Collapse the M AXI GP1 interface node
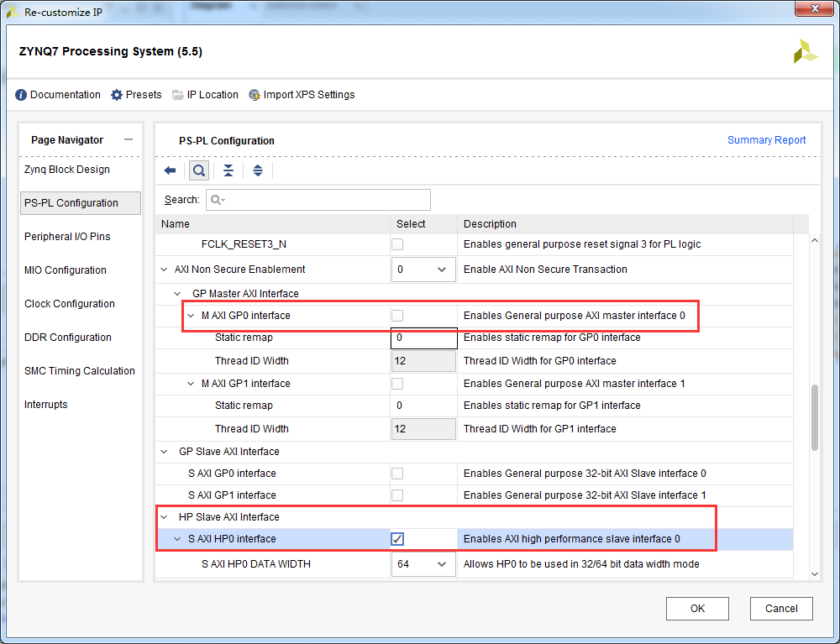Viewport: 840px width, 644px height. coord(191,384)
